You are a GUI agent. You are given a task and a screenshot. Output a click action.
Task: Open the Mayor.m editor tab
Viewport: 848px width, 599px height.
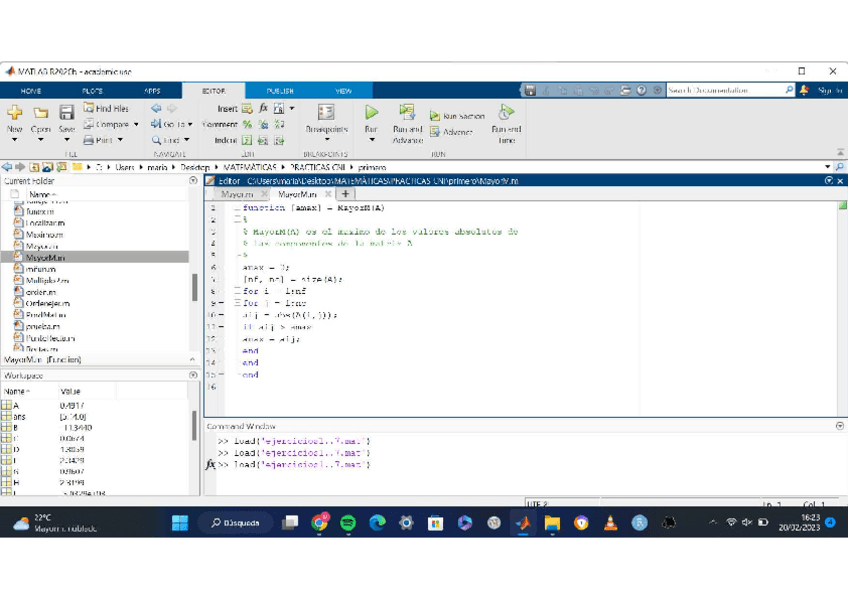coord(237,194)
